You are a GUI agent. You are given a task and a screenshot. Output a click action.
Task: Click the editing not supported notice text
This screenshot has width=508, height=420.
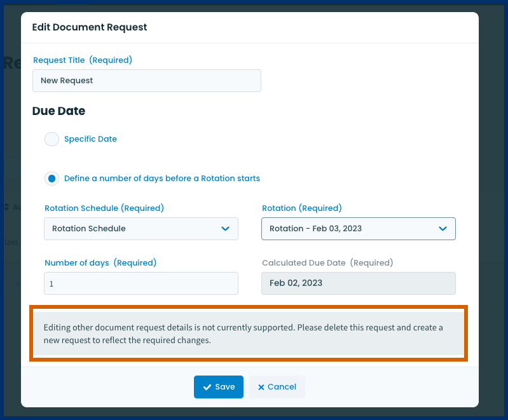244,334
